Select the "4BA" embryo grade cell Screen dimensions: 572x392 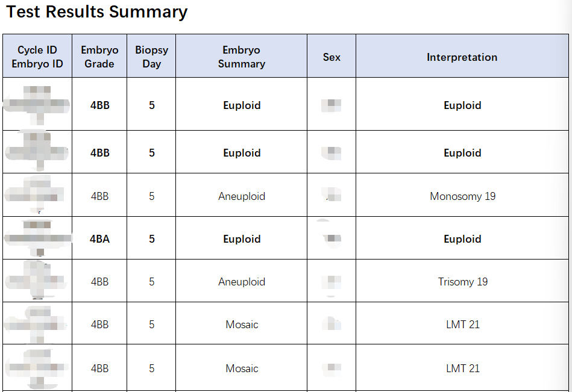[x=99, y=239]
